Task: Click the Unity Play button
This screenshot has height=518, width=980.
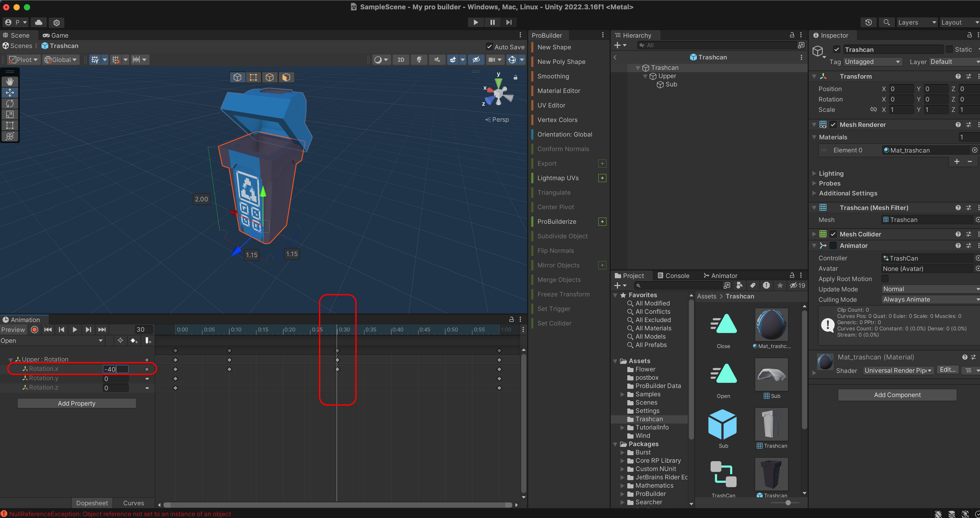Action: [x=475, y=22]
